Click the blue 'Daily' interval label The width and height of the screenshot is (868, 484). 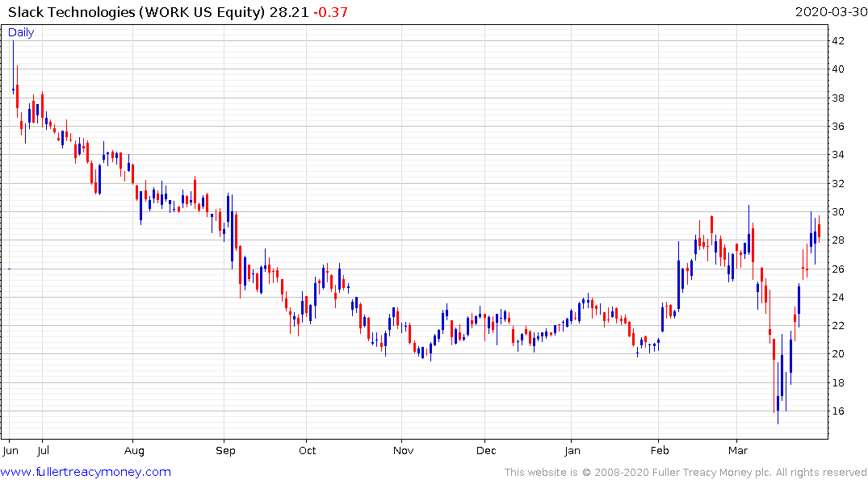click(21, 32)
